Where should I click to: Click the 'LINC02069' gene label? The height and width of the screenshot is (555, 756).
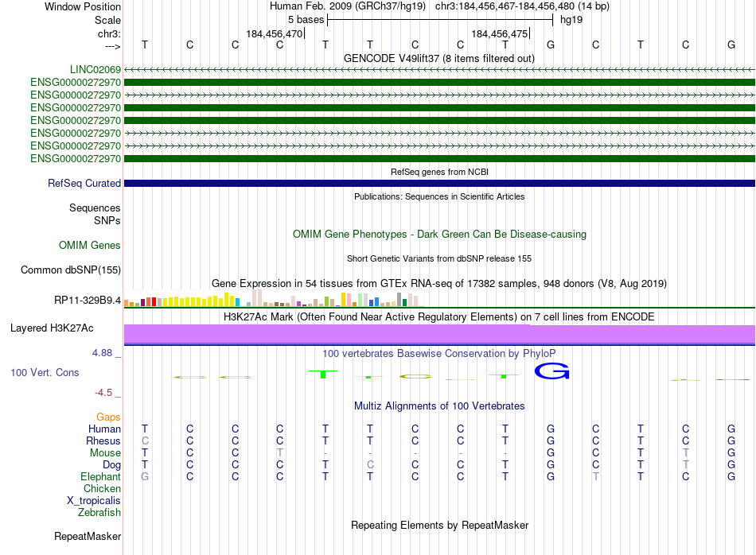pyautogui.click(x=95, y=69)
